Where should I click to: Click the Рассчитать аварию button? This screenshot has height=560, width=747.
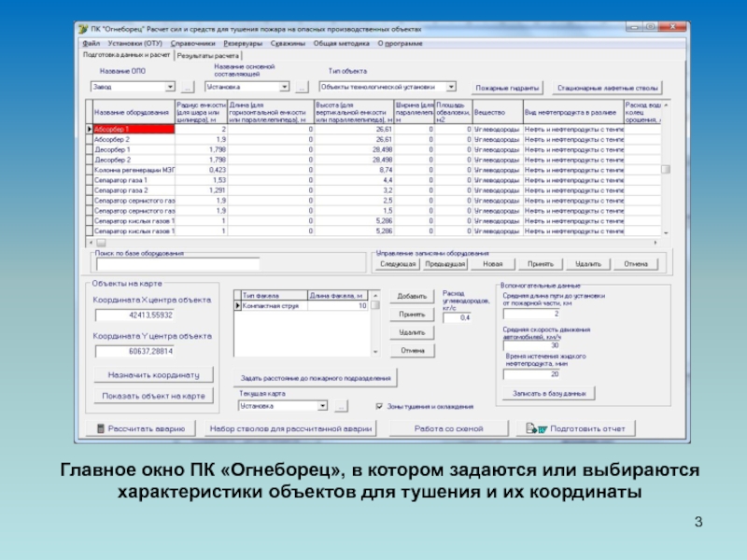coord(141,428)
